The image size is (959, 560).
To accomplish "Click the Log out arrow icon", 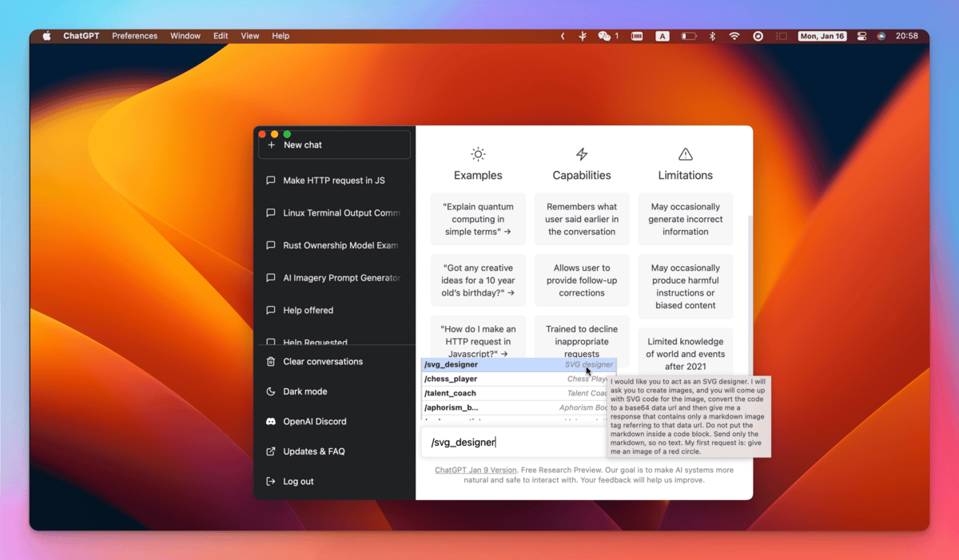I will [x=271, y=482].
